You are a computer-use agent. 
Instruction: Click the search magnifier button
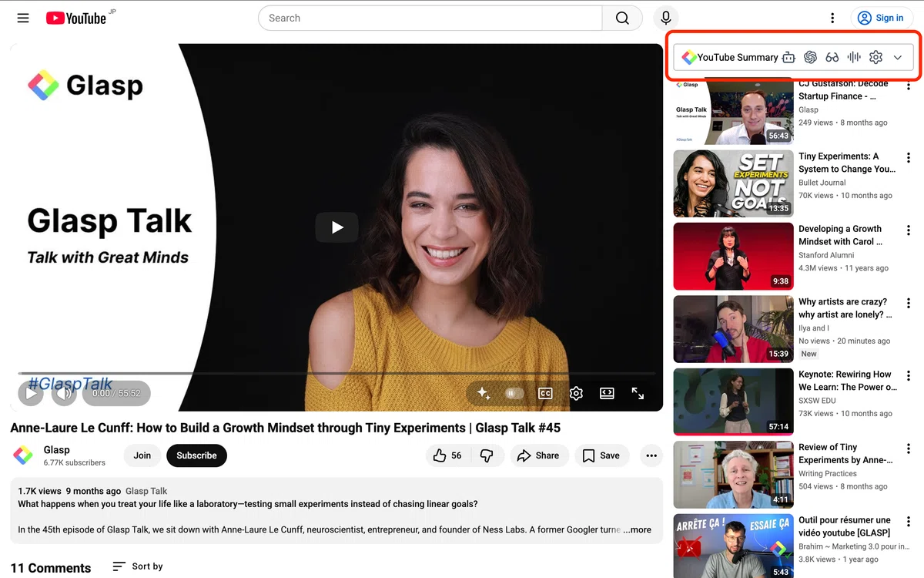pos(622,18)
